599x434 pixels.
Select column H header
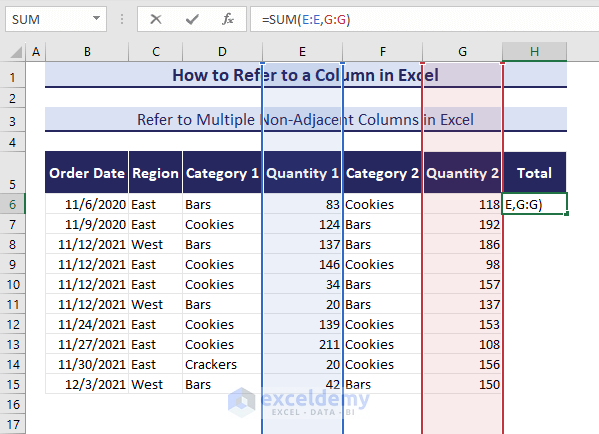[x=534, y=52]
